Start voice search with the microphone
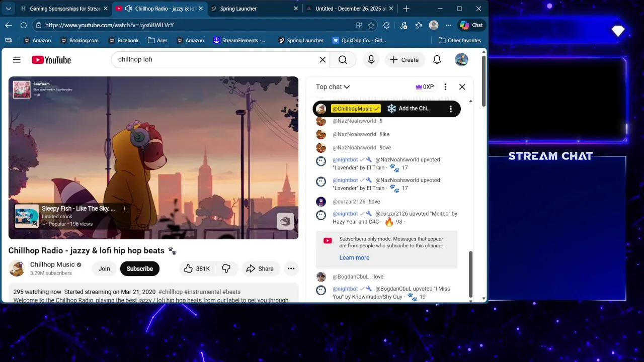 (x=371, y=60)
